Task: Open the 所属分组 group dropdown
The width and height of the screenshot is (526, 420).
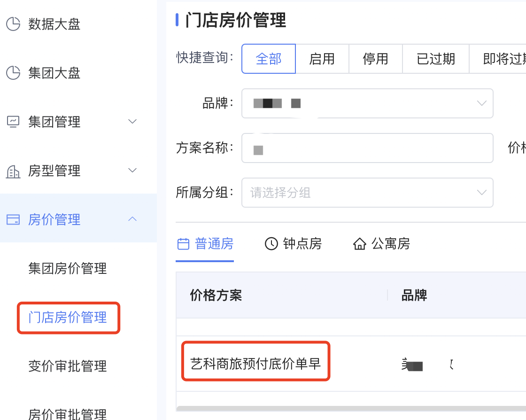Action: [x=367, y=193]
